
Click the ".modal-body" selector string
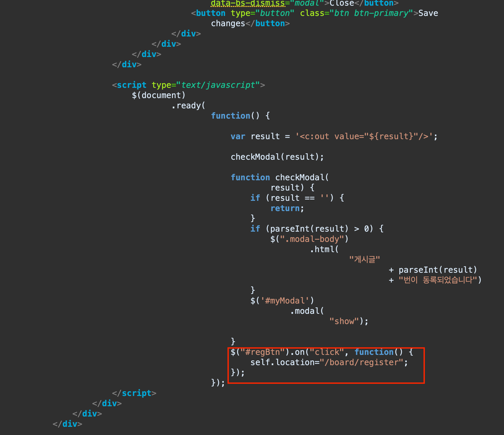[312, 239]
